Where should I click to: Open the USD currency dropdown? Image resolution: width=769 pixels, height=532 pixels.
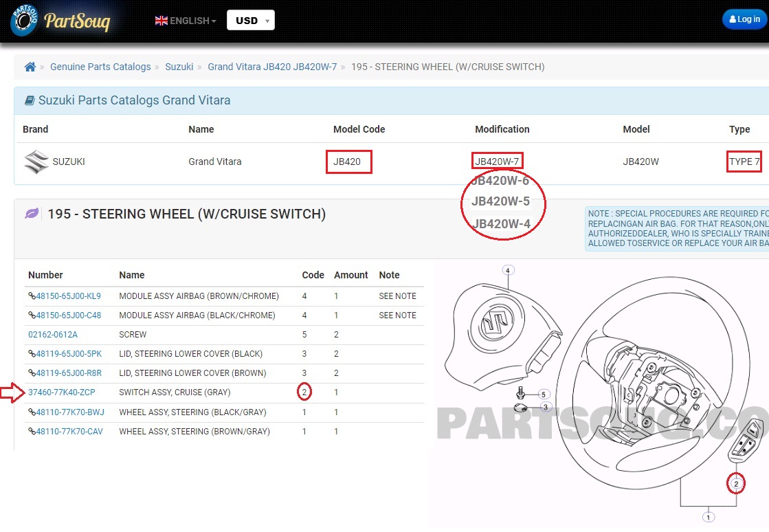click(251, 21)
